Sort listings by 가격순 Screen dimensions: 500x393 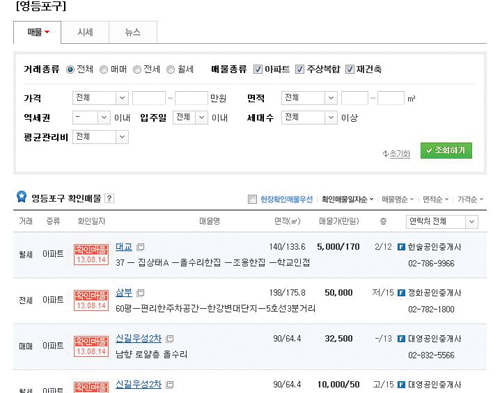pyautogui.click(x=470, y=199)
